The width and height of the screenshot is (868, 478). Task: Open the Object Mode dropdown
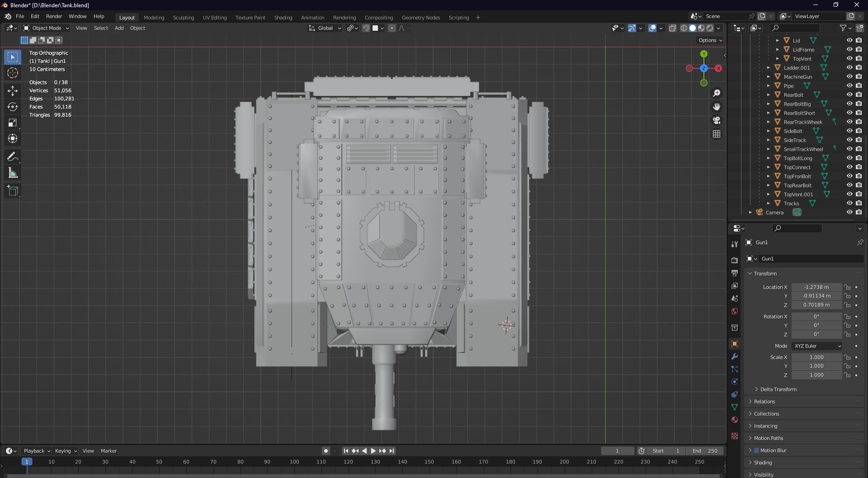(x=46, y=28)
